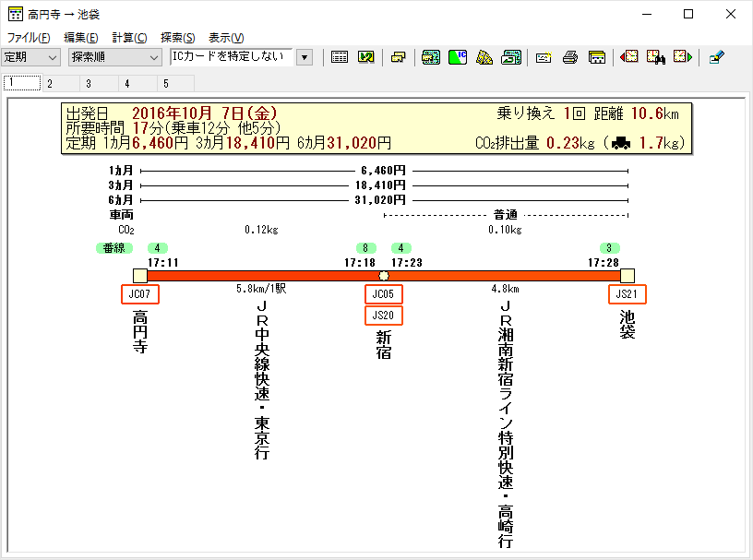Click the timetable grid icon in toolbar
The width and height of the screenshot is (753, 560).
[x=340, y=57]
